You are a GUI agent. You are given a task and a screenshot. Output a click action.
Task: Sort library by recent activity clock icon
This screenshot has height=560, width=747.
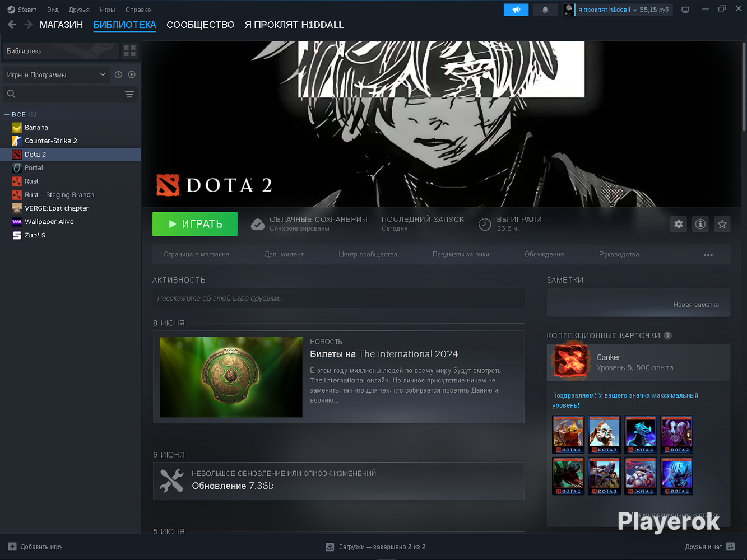(x=118, y=74)
